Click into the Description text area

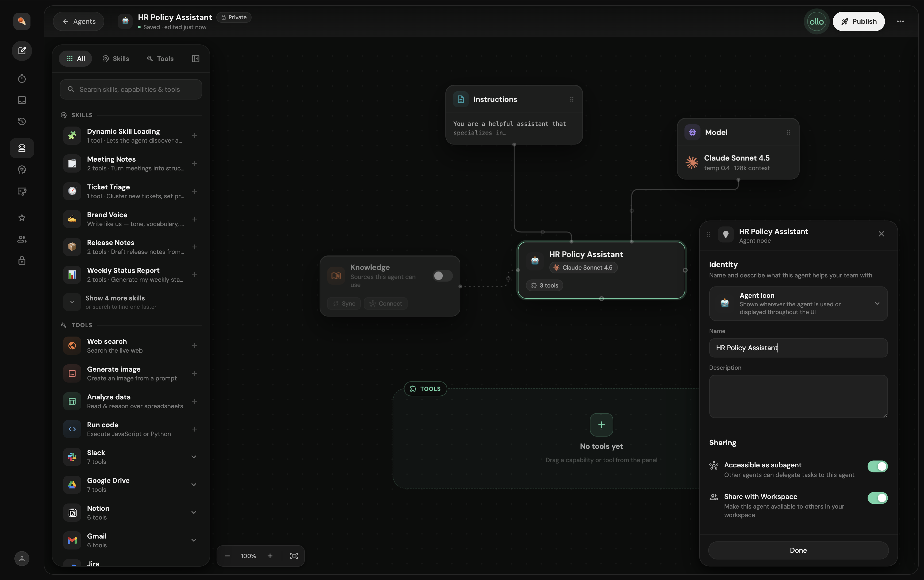798,396
